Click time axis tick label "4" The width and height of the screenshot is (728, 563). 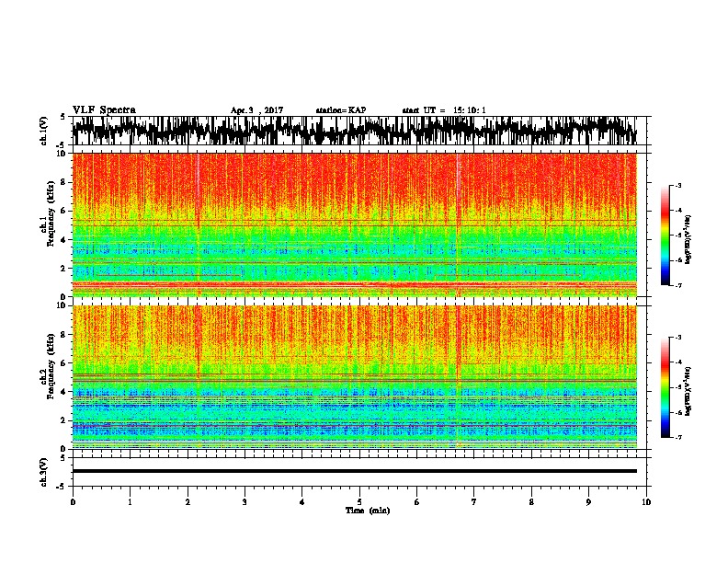click(302, 502)
